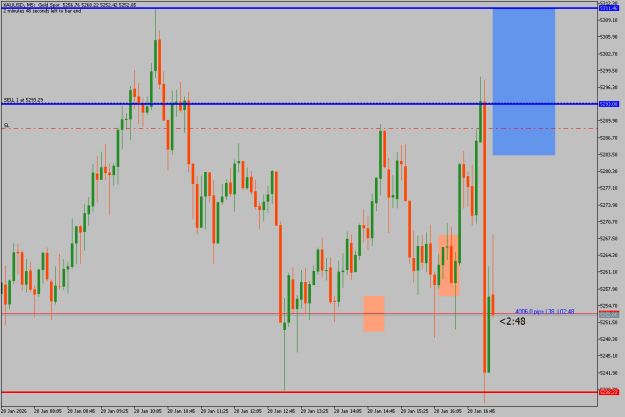625x417 pixels.
Task: Select the orange rectangle near the 16:05 candles
Action: (449, 266)
